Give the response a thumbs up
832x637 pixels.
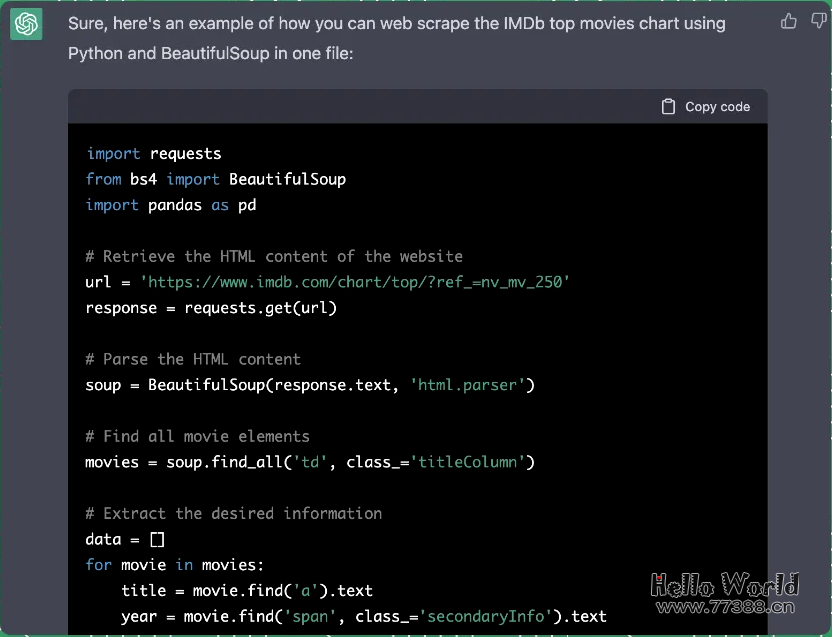[x=789, y=21]
